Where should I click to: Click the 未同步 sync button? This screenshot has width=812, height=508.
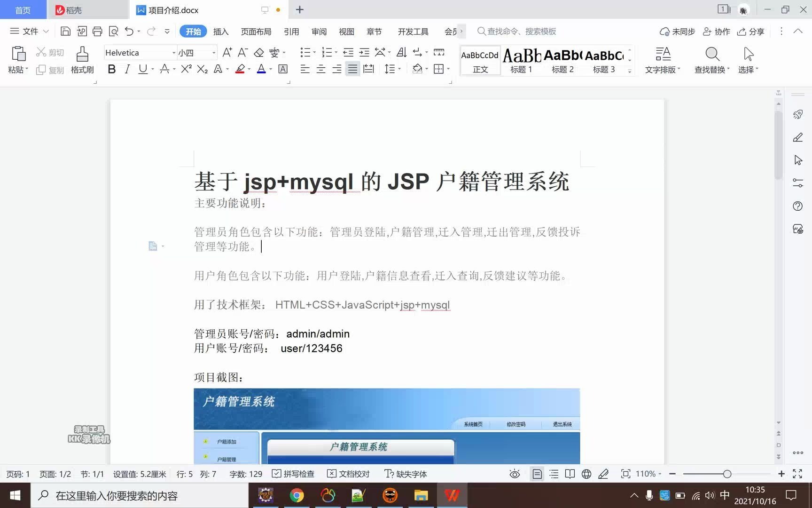tap(677, 32)
